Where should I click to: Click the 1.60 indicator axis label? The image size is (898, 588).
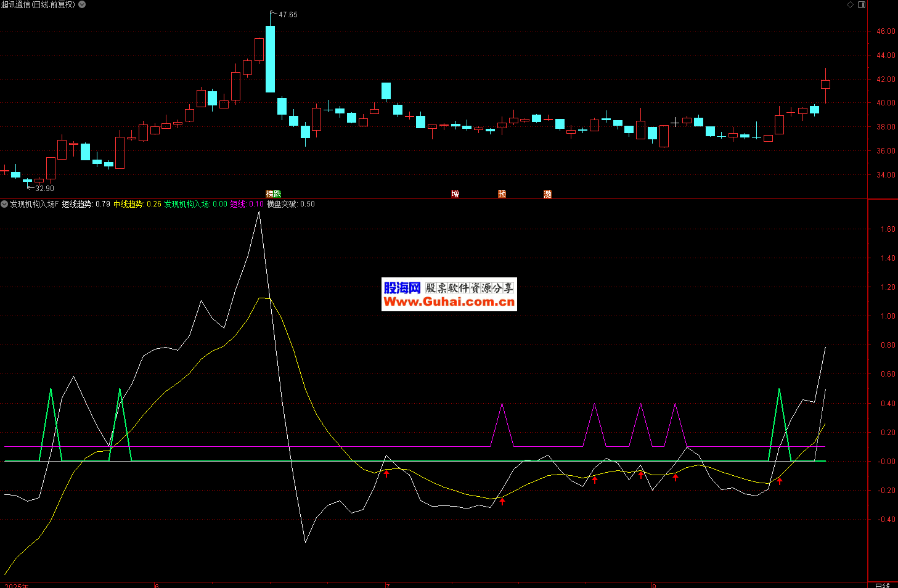tap(888, 229)
